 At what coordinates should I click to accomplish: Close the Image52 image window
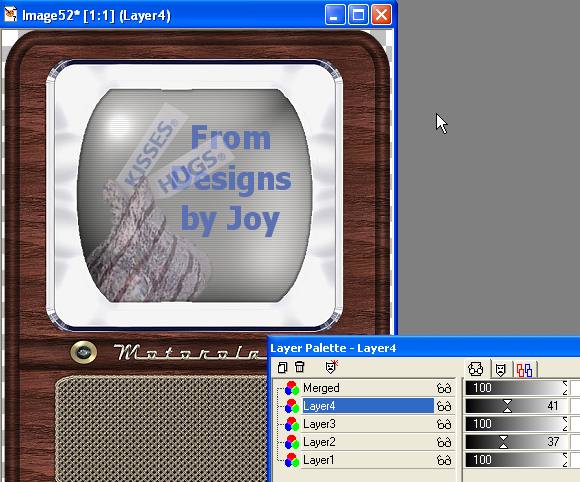point(381,15)
